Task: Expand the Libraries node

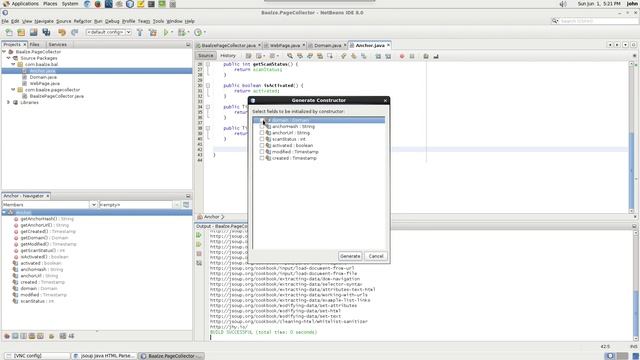Action: [x=9, y=102]
